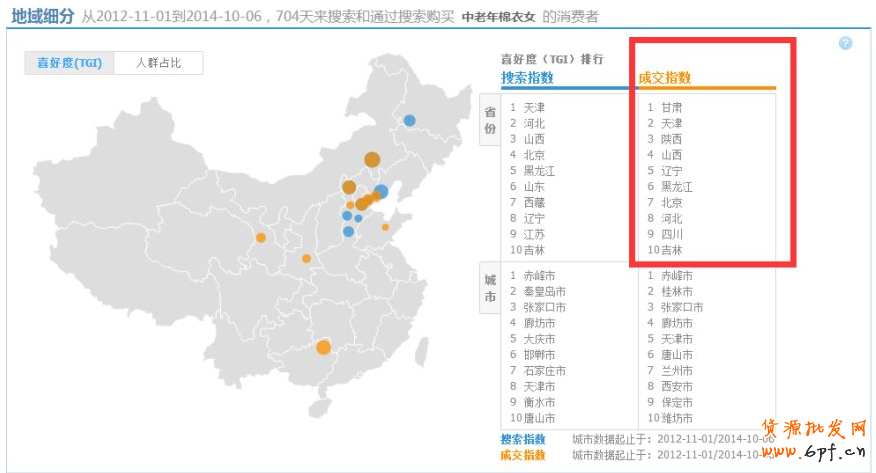The height and width of the screenshot is (473, 876).
Task: Select 西藏 in the province ranking
Action: tap(534, 202)
